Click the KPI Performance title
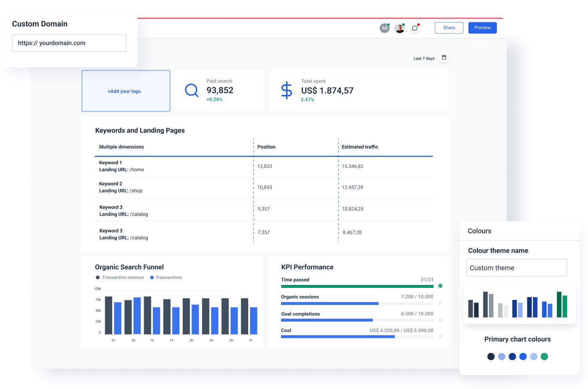Viewport: 588px width, 389px height. pos(307,267)
